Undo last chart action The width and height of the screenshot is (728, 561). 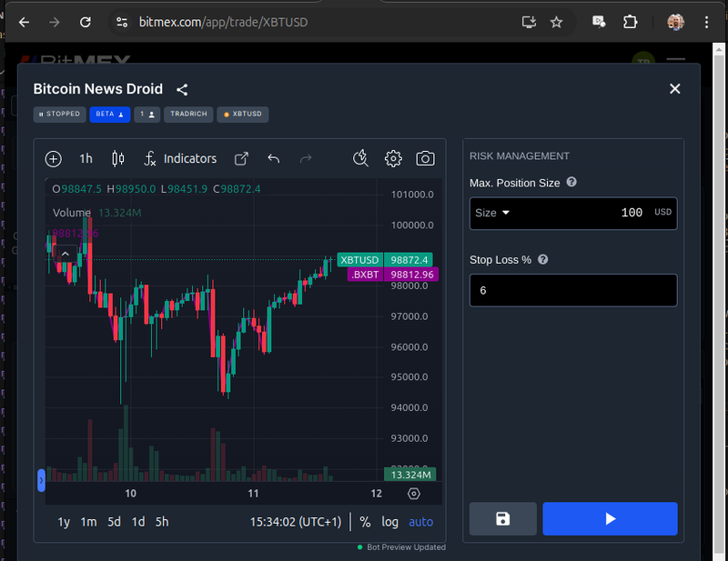[x=274, y=159]
